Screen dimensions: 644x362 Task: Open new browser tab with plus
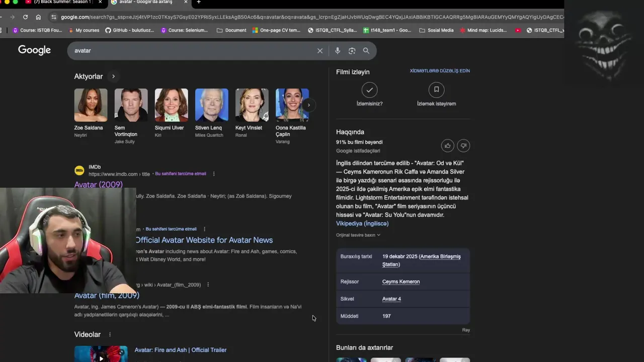coord(199,2)
